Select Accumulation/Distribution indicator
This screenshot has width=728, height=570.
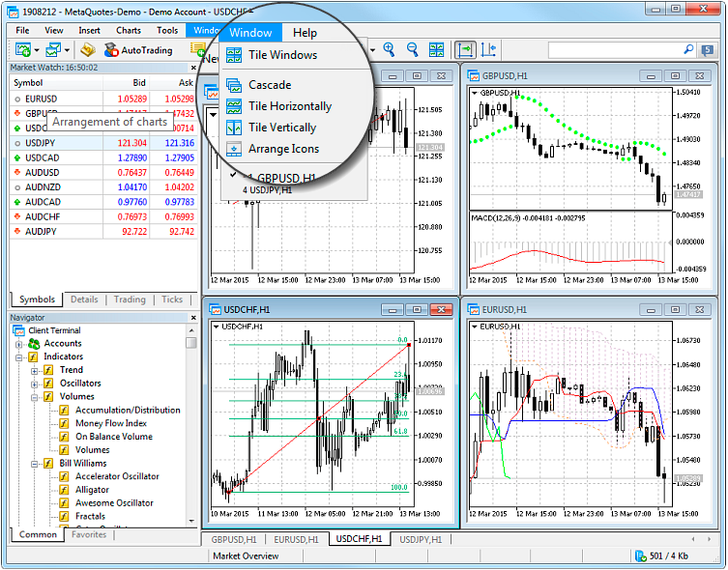[128, 411]
